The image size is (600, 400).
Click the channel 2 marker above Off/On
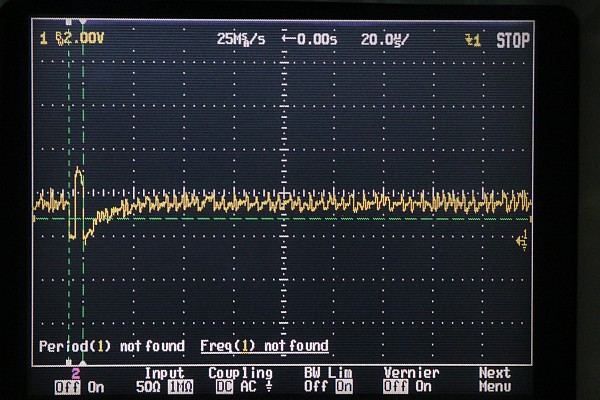click(75, 372)
